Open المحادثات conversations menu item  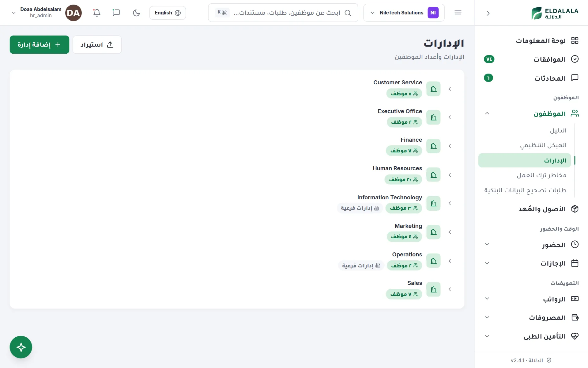pos(531,78)
